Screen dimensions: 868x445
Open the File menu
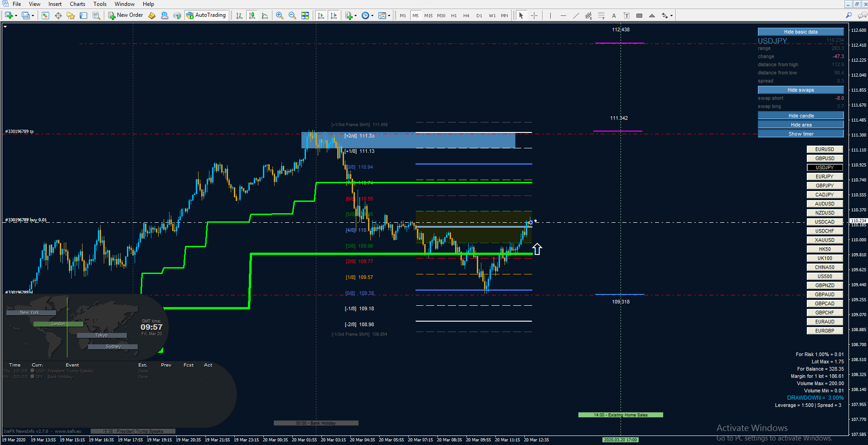pyautogui.click(x=17, y=4)
